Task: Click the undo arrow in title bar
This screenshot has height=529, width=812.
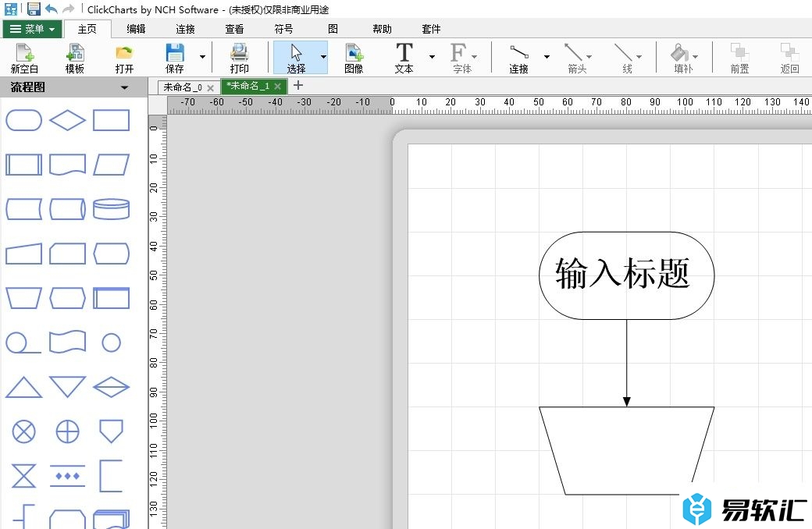Action: 51,9
